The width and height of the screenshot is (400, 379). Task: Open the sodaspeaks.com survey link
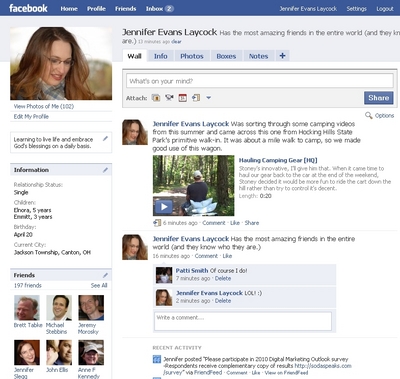323,366
